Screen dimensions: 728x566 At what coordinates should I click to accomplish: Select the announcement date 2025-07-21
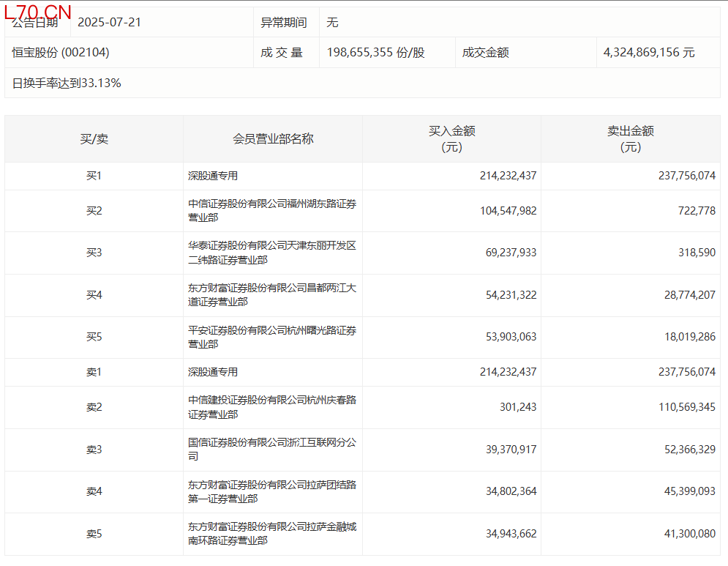[x=109, y=23]
